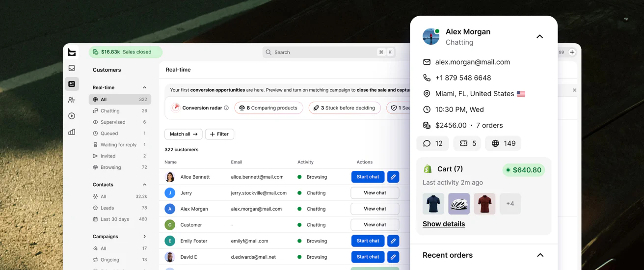
Task: Click the app logo at top left
Action: point(72,52)
